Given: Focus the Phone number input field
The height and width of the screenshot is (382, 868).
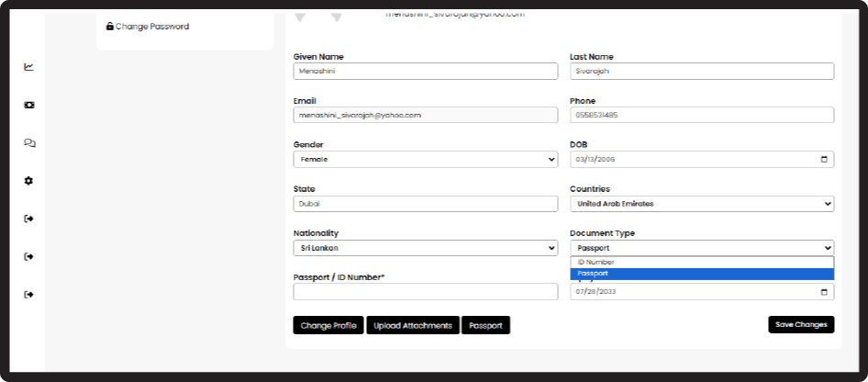Looking at the screenshot, I should [701, 116].
